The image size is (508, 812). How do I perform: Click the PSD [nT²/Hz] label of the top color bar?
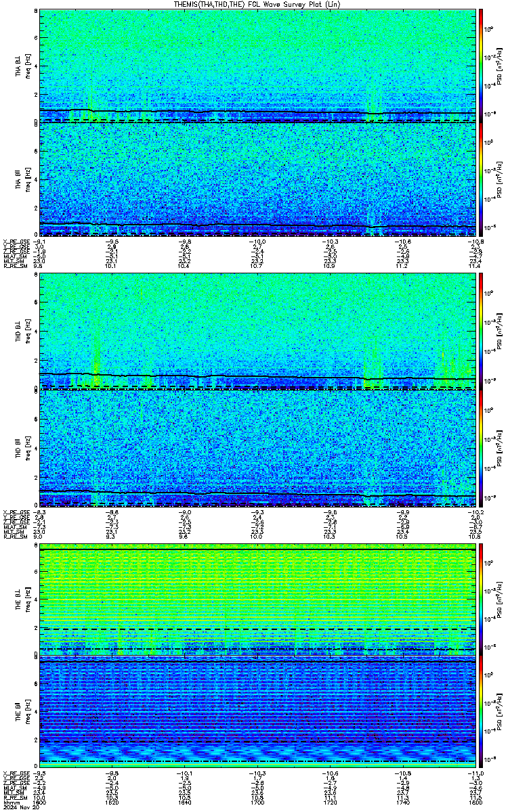[x=499, y=66]
